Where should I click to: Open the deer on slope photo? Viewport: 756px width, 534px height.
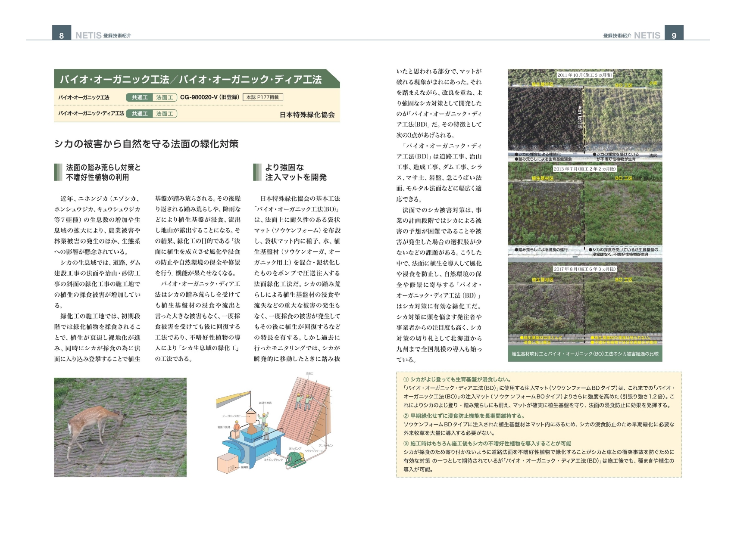(x=120, y=427)
